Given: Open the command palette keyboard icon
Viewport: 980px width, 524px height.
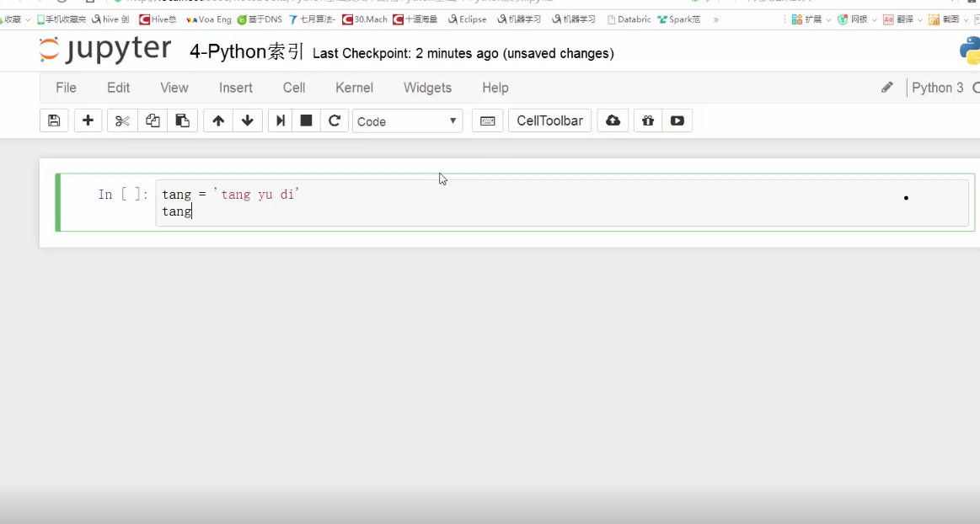Looking at the screenshot, I should click(x=487, y=120).
